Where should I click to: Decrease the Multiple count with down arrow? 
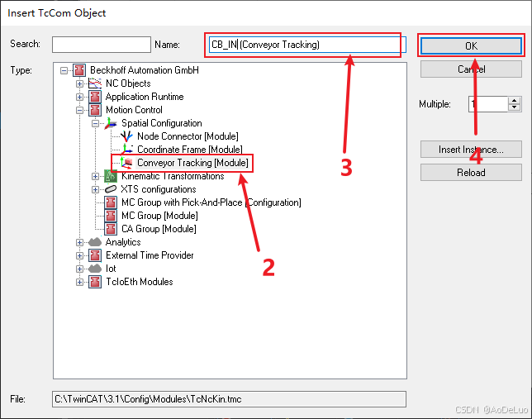(515, 107)
